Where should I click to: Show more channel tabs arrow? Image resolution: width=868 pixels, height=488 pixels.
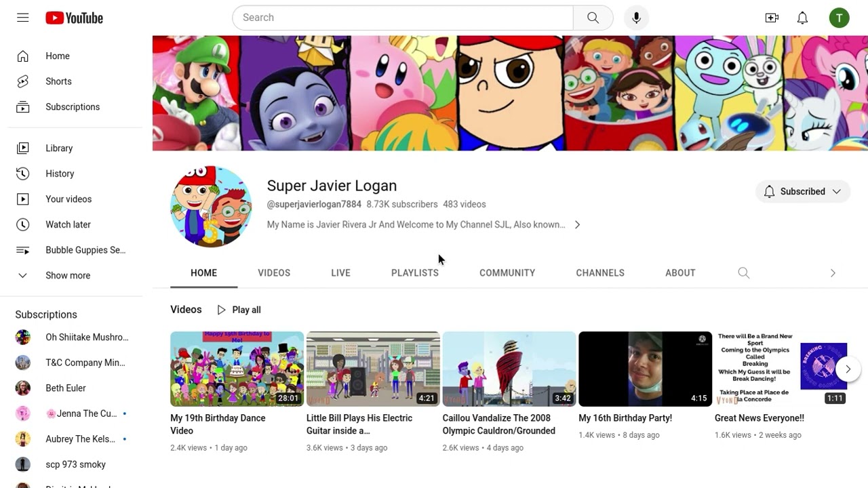pyautogui.click(x=833, y=272)
